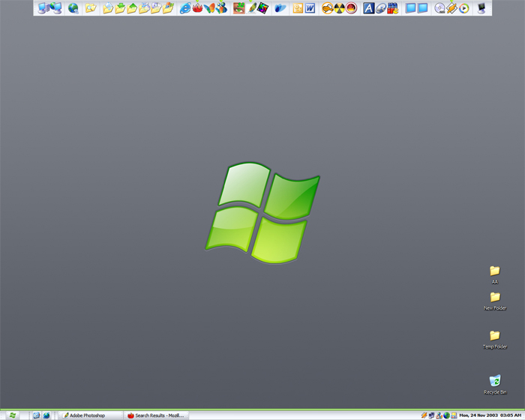This screenshot has height=420, width=525.
Task: Launch the green eye image viewer icon
Action: tap(238, 8)
